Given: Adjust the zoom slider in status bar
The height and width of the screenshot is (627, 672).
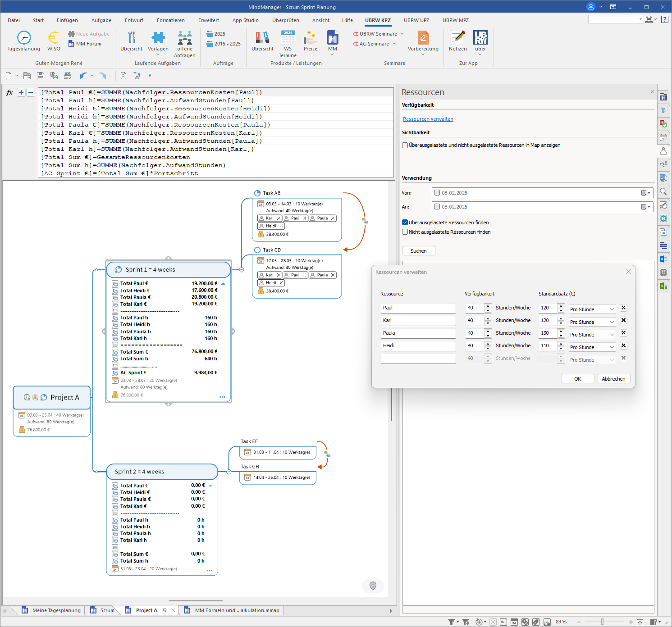Looking at the screenshot, I should point(603,622).
